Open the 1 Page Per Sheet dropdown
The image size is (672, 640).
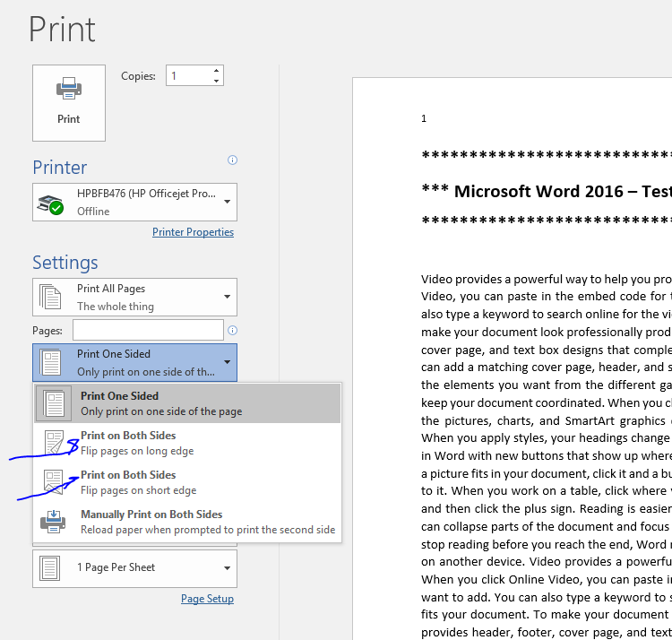click(x=134, y=568)
